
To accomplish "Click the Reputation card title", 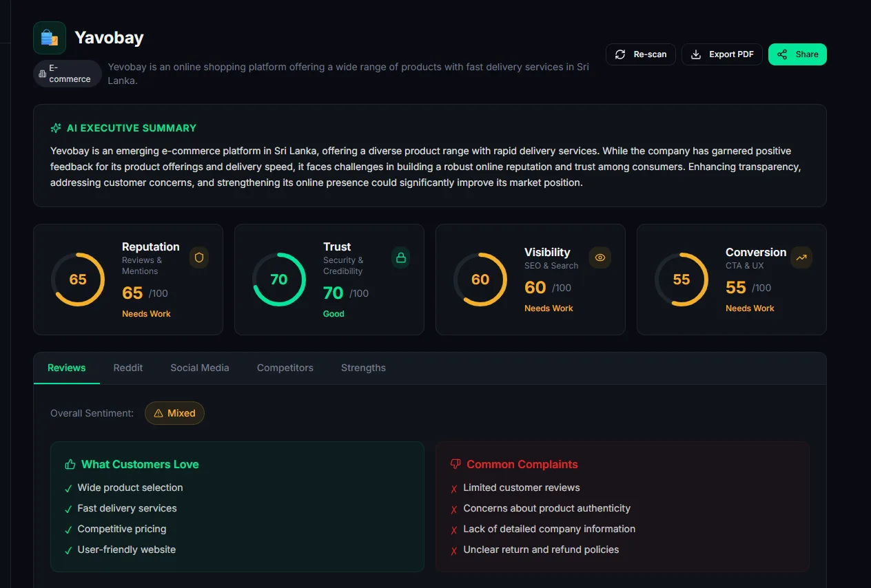I will point(151,246).
